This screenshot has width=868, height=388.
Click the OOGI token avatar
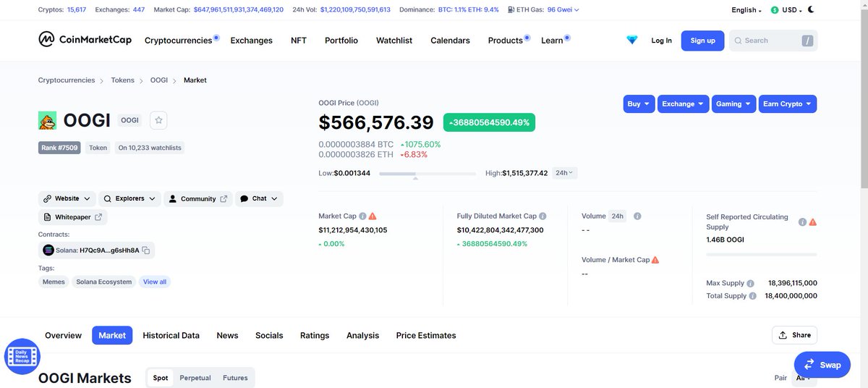click(x=48, y=121)
